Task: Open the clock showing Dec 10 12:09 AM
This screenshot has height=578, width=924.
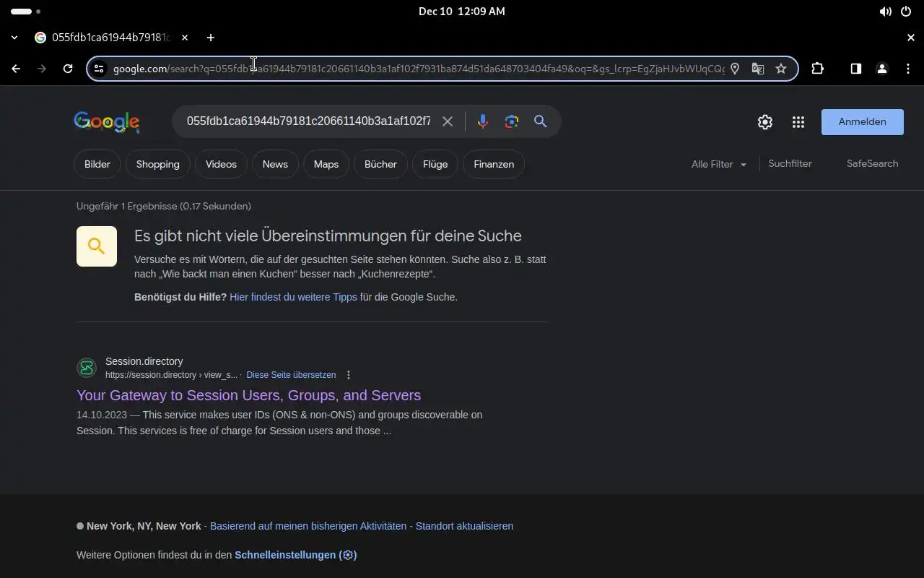Action: 462,12
